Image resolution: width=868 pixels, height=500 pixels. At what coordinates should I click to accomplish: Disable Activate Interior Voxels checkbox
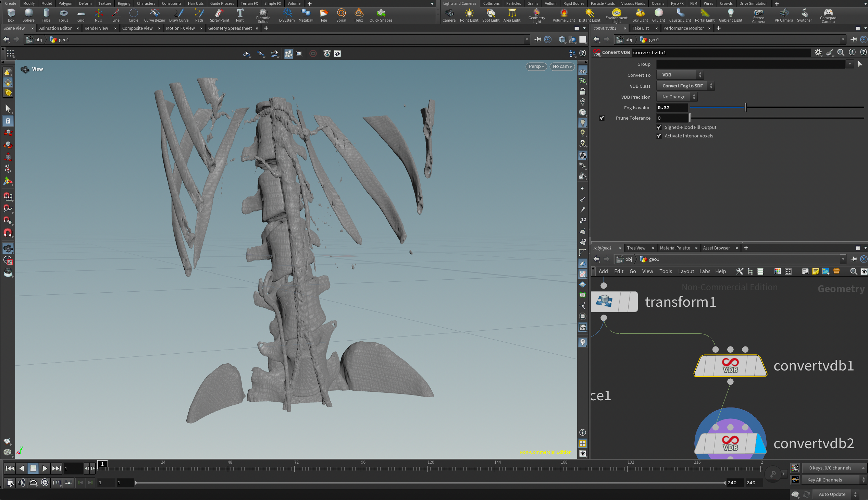click(x=659, y=136)
